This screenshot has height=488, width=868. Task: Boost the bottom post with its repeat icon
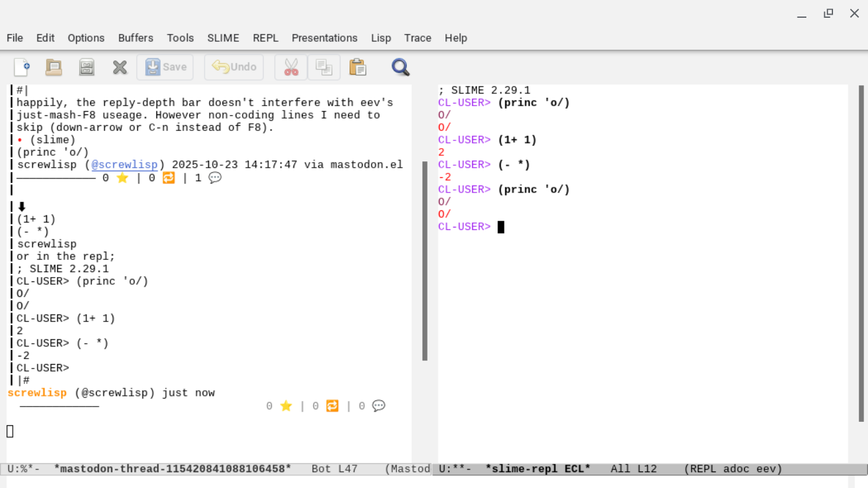(x=332, y=406)
